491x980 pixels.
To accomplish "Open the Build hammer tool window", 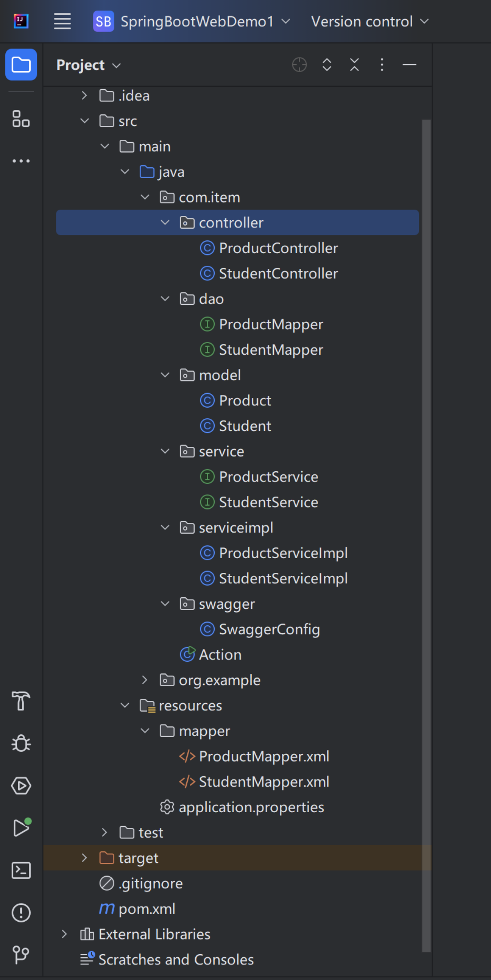I will click(21, 701).
